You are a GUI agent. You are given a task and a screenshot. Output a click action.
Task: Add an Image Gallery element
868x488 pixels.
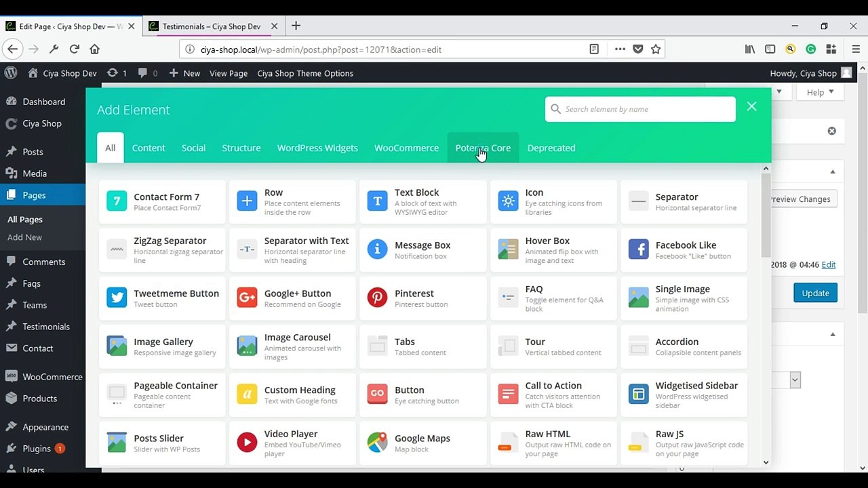(x=162, y=346)
